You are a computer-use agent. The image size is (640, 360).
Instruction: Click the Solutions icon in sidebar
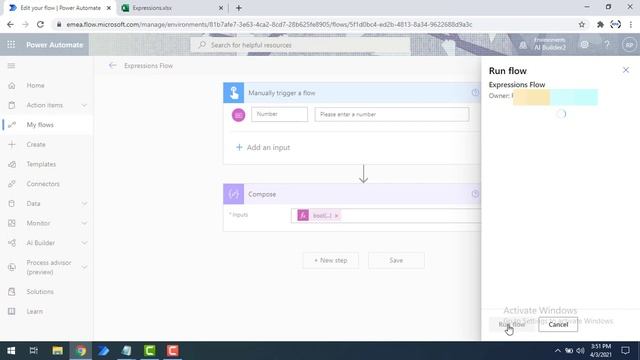coord(12,292)
